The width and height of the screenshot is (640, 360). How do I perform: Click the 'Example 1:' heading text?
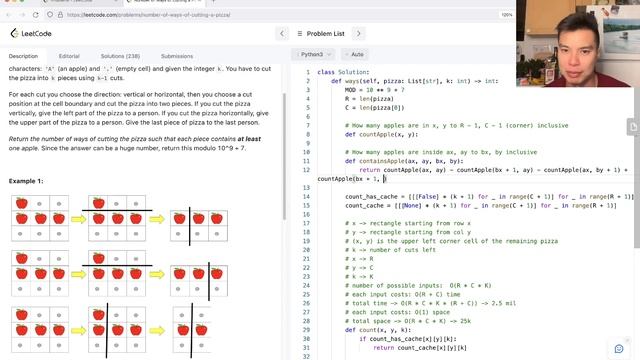pyautogui.click(x=26, y=181)
